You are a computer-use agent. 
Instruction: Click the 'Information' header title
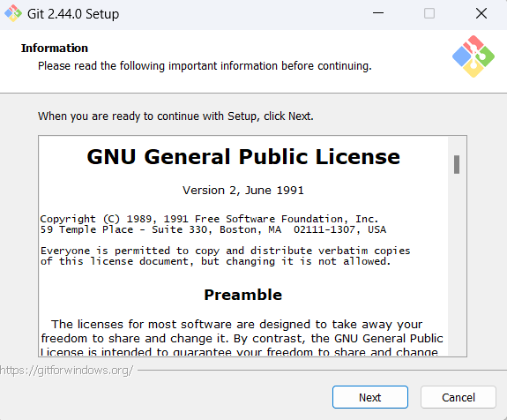point(55,49)
